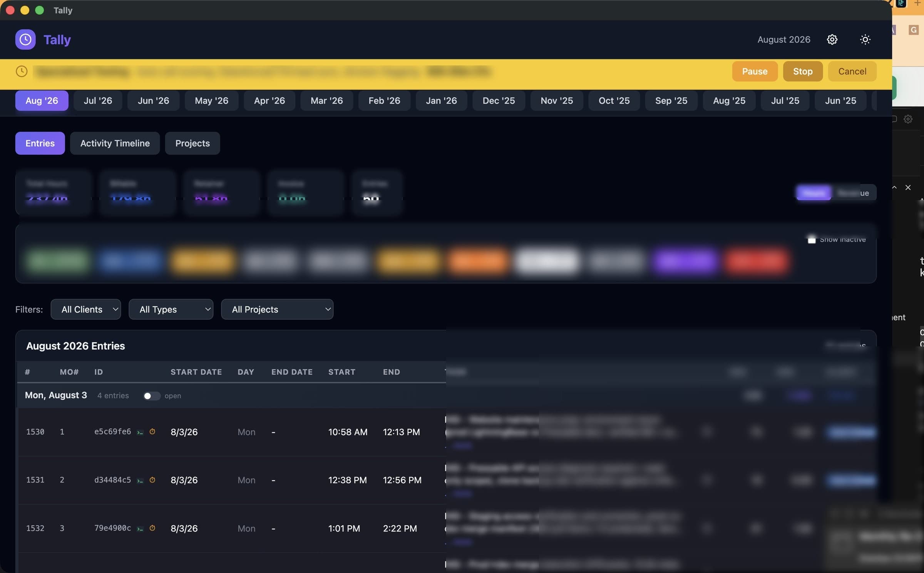Click the 1:01 PM start time

[344, 528]
